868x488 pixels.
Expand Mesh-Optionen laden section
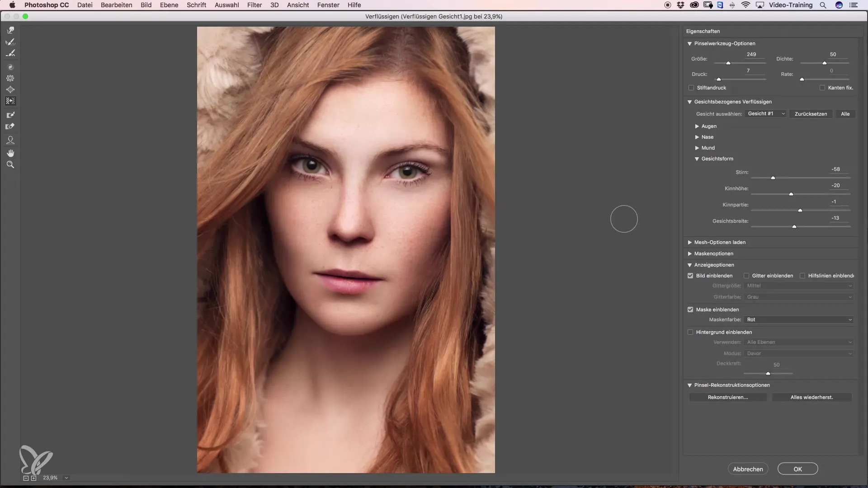pyautogui.click(x=689, y=243)
